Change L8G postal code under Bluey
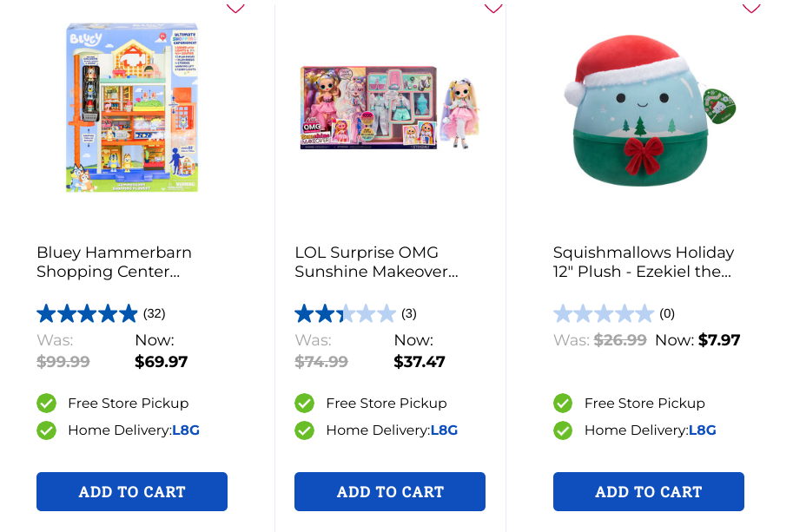The height and width of the screenshot is (532, 793). click(x=186, y=430)
